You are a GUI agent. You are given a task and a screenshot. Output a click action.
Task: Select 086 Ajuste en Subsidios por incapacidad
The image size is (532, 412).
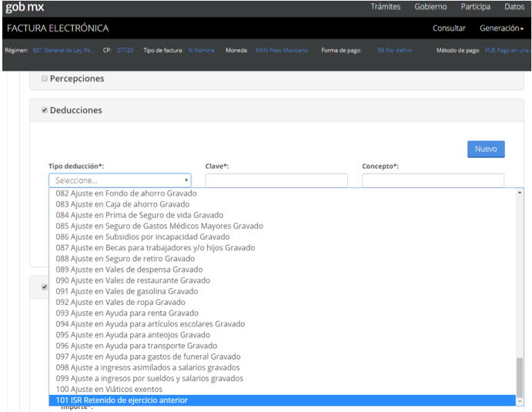283,237
